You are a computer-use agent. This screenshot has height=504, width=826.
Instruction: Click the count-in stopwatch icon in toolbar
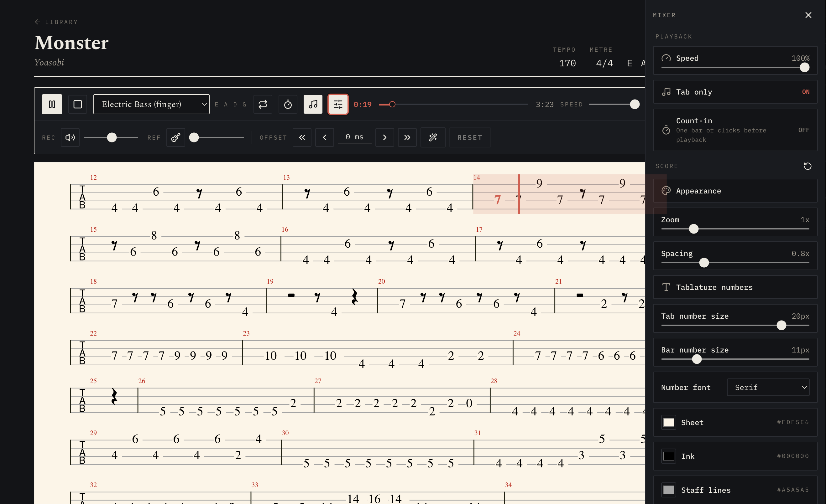(288, 104)
